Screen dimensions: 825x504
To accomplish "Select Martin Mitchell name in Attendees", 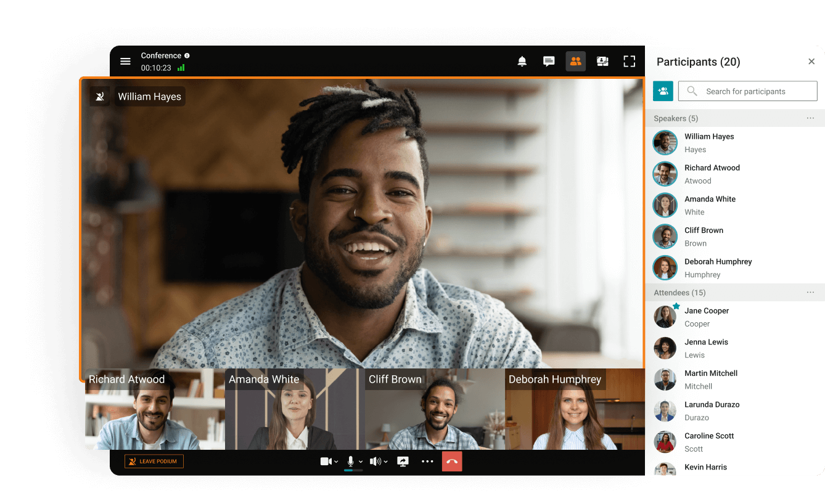I will click(711, 373).
